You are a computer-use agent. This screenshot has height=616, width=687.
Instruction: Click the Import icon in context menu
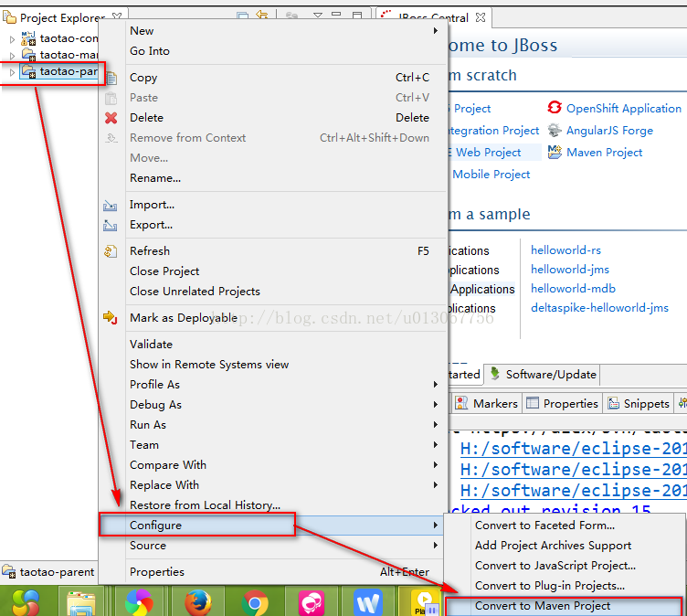click(x=110, y=206)
